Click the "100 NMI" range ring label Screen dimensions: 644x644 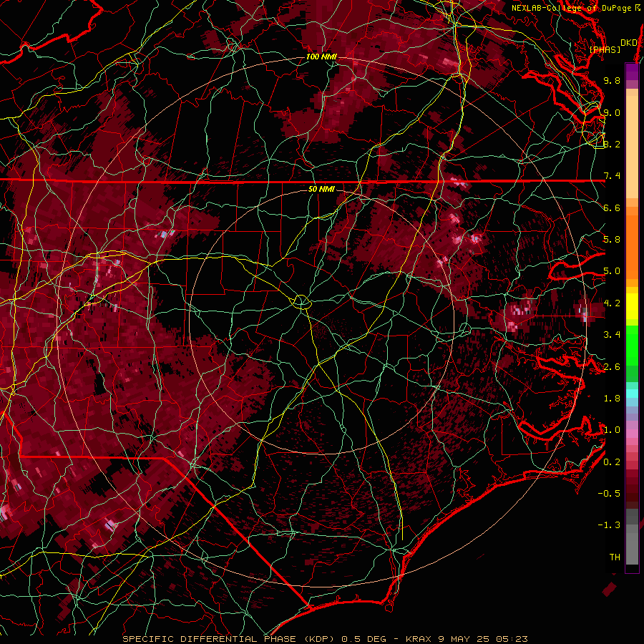coord(321,57)
